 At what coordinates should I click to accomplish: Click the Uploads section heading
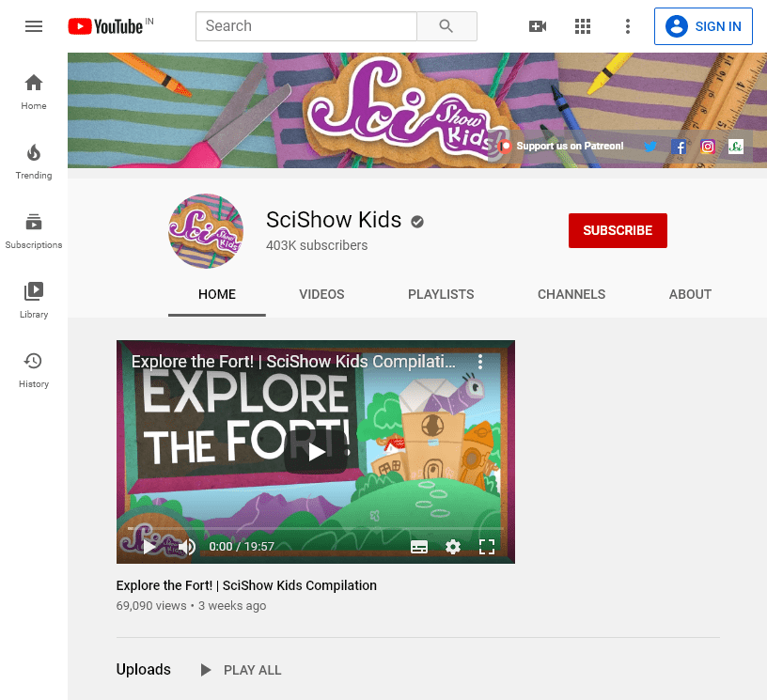[143, 669]
